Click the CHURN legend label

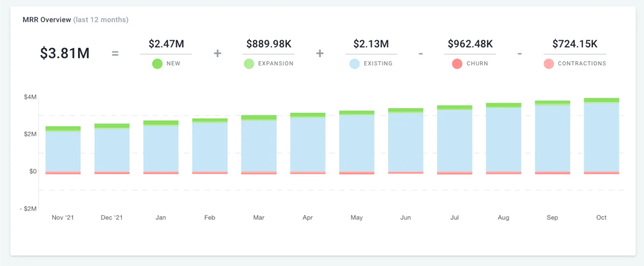pyautogui.click(x=477, y=64)
